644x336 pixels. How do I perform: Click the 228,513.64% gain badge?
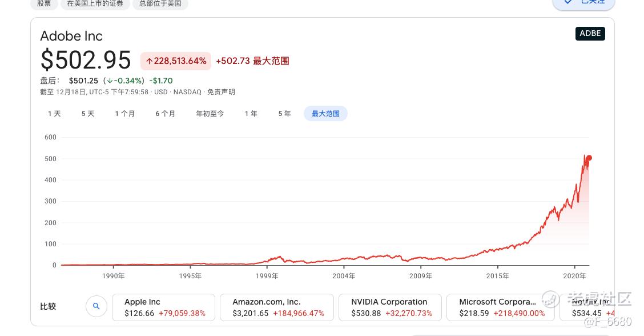(x=176, y=61)
